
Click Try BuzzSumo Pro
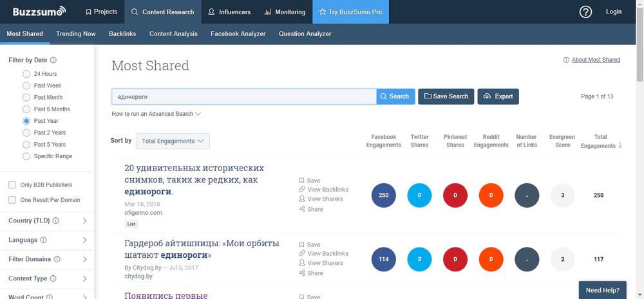click(351, 12)
